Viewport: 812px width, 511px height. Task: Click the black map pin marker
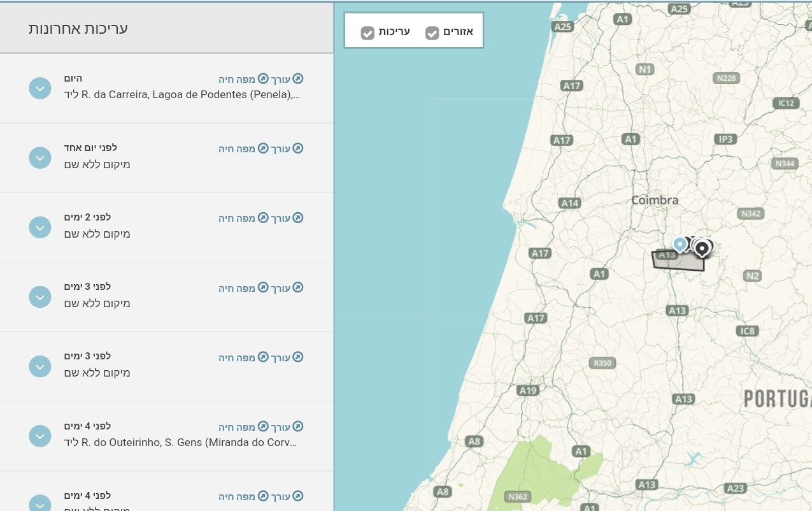702,247
